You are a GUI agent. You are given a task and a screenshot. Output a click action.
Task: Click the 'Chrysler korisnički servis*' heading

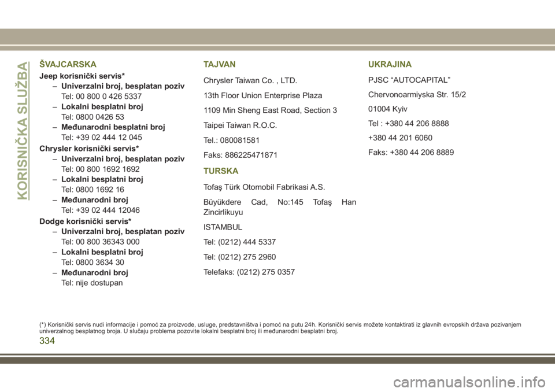click(x=89, y=149)
